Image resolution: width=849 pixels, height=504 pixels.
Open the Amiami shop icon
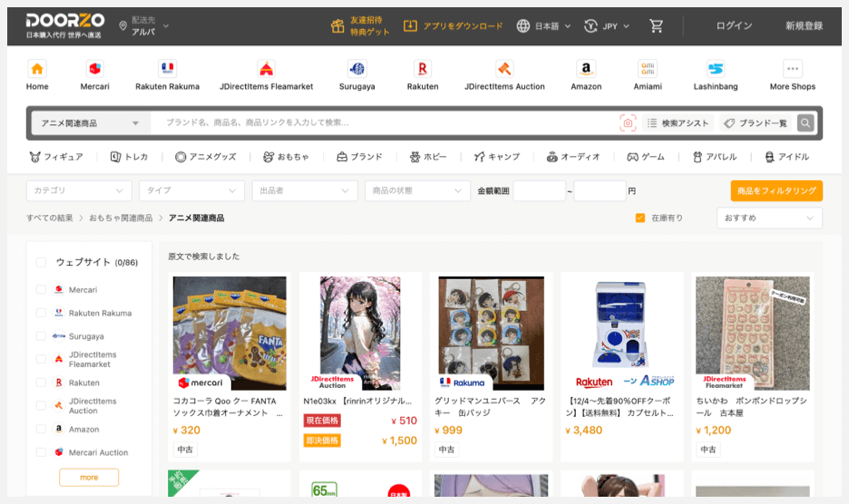(648, 69)
